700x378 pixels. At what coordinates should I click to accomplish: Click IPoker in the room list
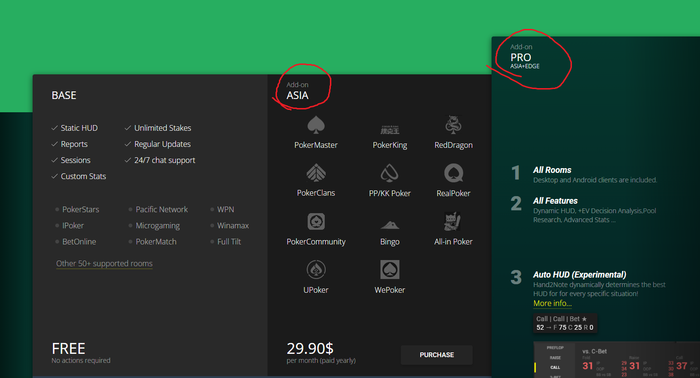click(73, 225)
